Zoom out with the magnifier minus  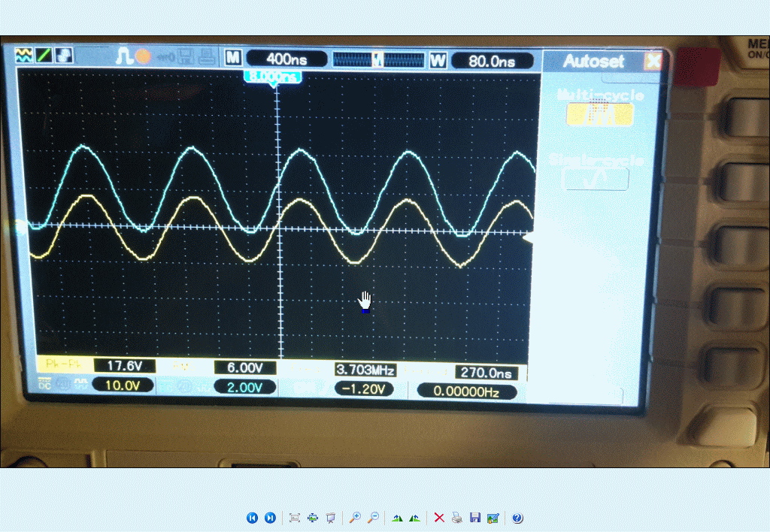pos(371,518)
